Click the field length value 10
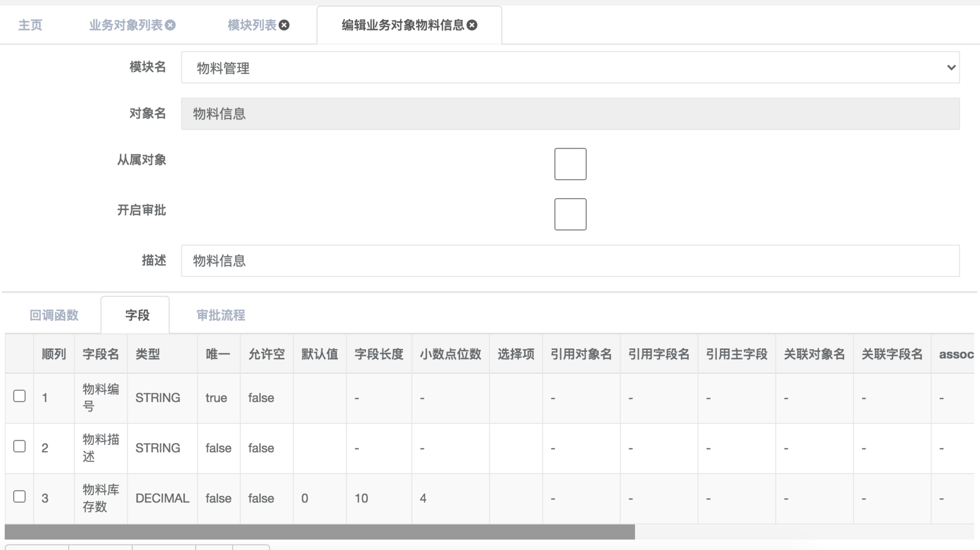Viewport: 980px width, 550px height. (361, 498)
